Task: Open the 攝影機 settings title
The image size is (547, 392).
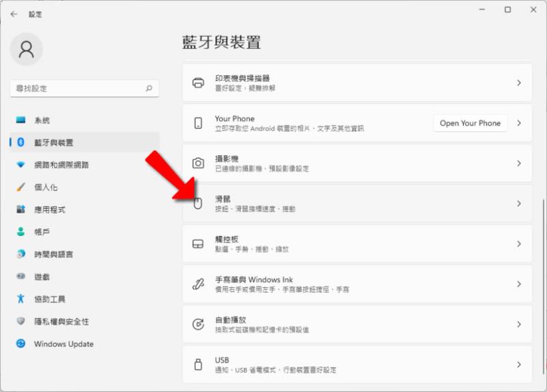Action: click(x=226, y=159)
